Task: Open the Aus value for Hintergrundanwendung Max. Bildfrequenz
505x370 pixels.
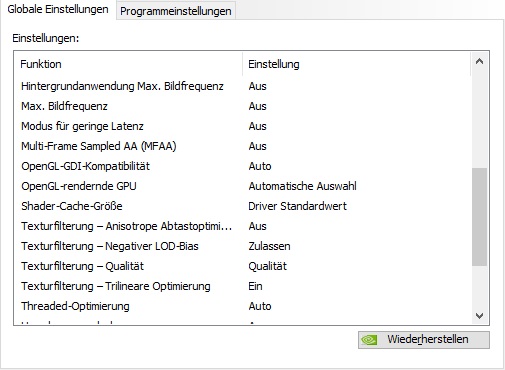Action: click(257, 86)
